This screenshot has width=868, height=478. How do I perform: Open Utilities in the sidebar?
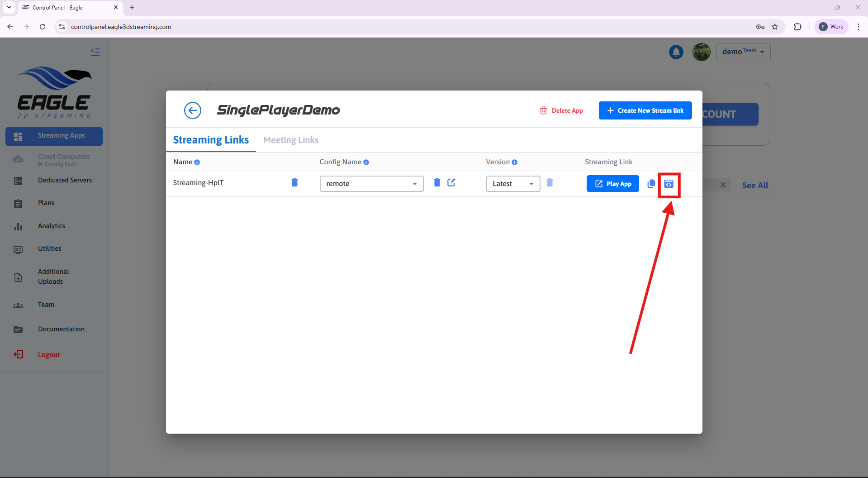54,249
